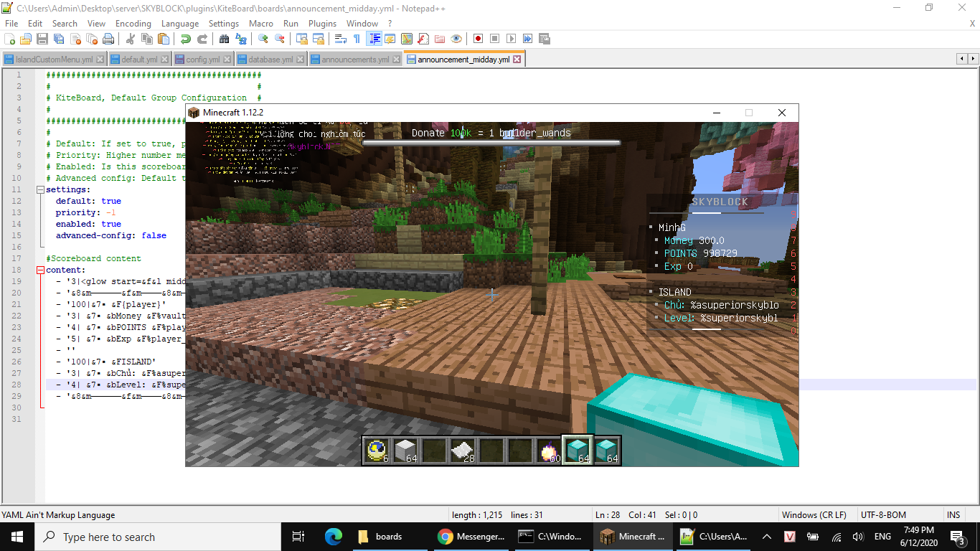
Task: Select the Minecraft hotbar clock slot
Action: (x=377, y=451)
